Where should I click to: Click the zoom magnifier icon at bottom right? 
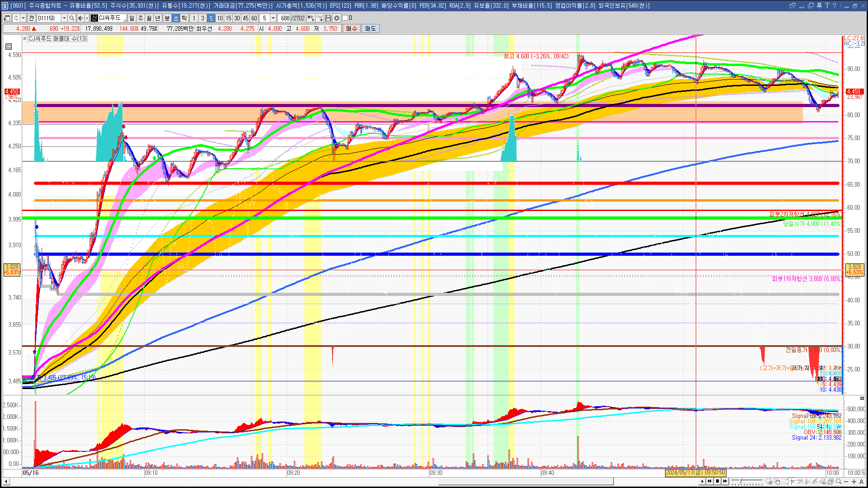pyautogui.click(x=839, y=482)
